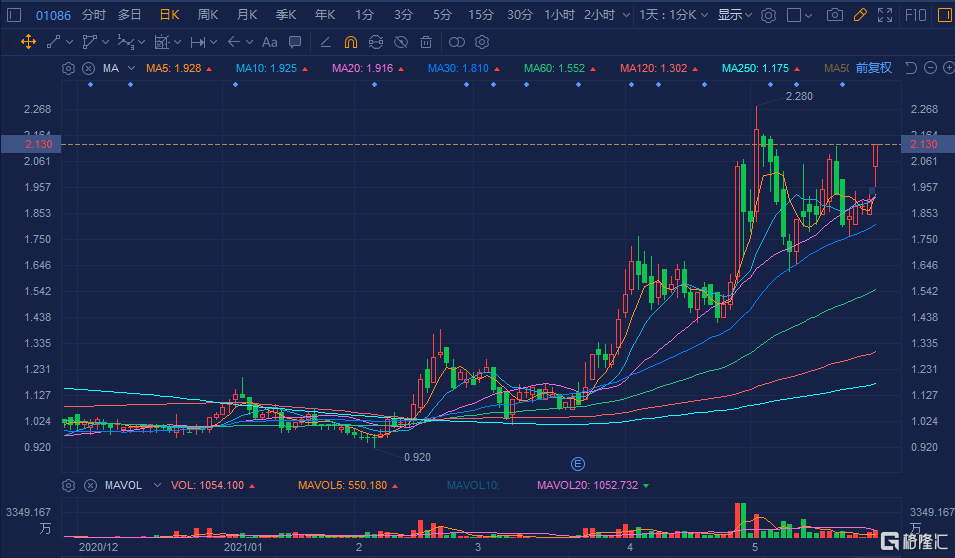The width and height of the screenshot is (955, 558).
Task: Click the 前复权 adjustment button
Action: click(x=873, y=68)
